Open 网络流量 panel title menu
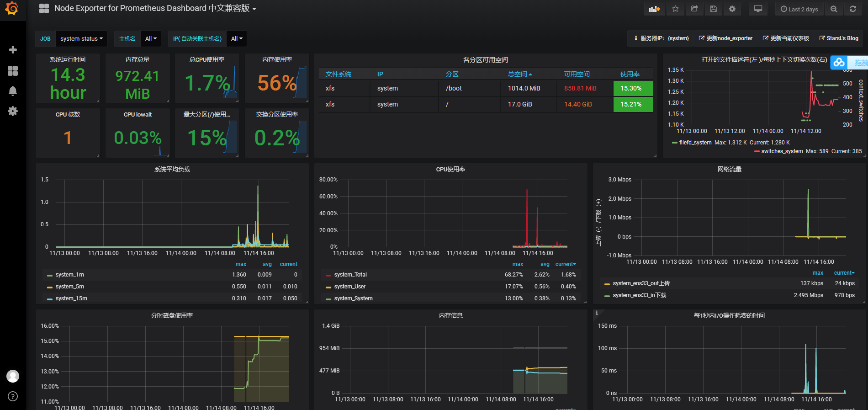This screenshot has width=868, height=410. pyautogui.click(x=729, y=169)
